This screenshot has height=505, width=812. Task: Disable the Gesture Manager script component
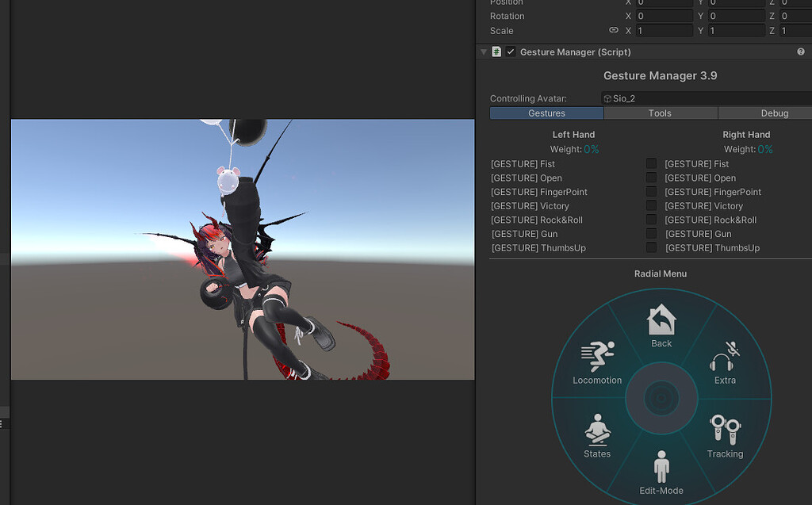(x=511, y=52)
